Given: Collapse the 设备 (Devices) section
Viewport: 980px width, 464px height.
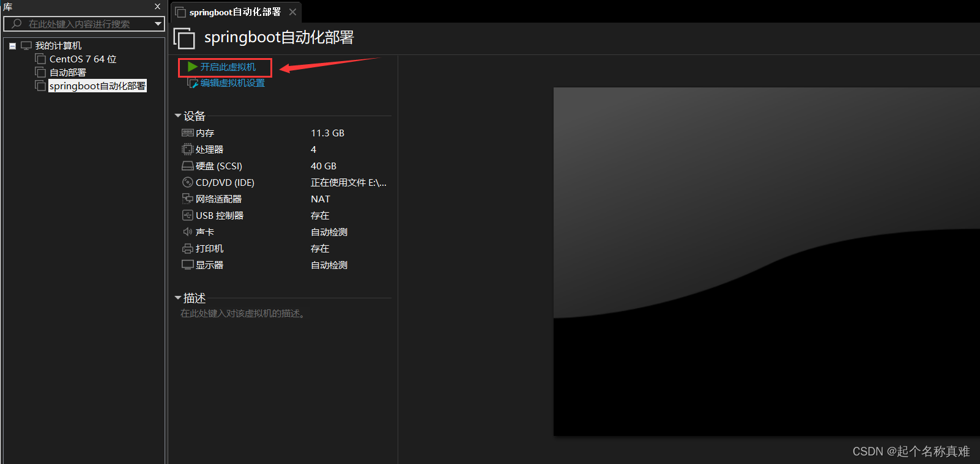Looking at the screenshot, I should pyautogui.click(x=178, y=116).
